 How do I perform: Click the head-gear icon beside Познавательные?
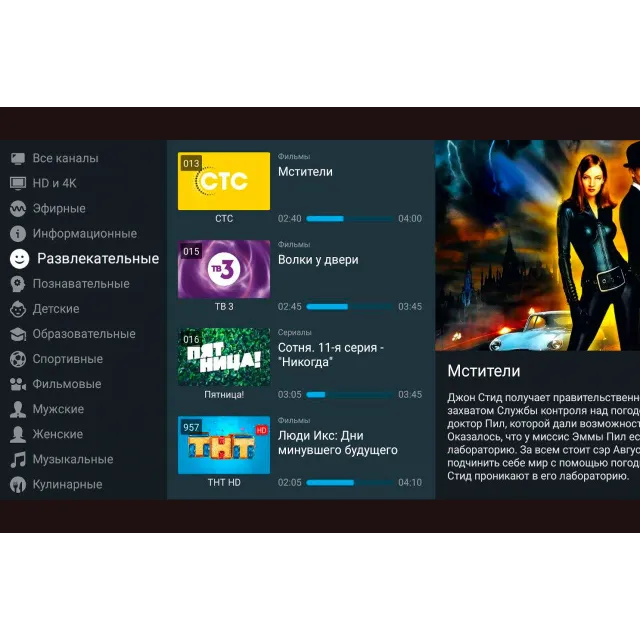(18, 284)
